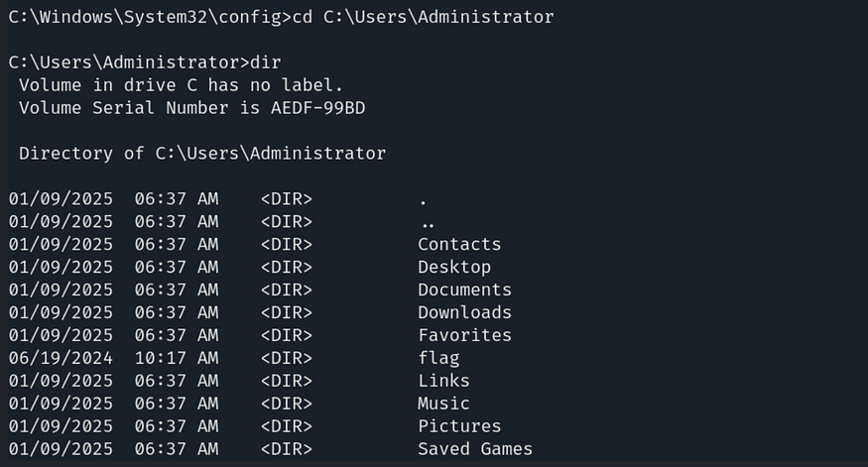Select the Pictures directory name
Image resolution: width=868 pixels, height=467 pixels.
click(x=458, y=426)
